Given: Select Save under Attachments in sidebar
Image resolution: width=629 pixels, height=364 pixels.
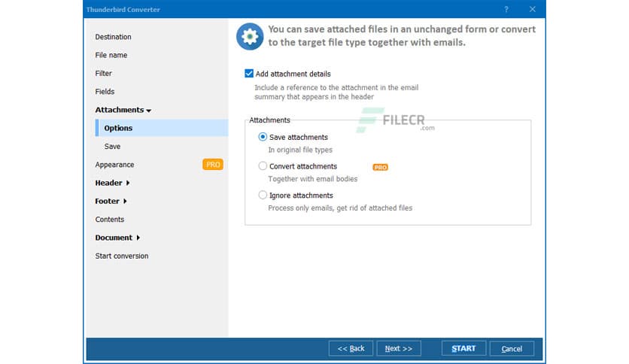Looking at the screenshot, I should click(x=112, y=147).
